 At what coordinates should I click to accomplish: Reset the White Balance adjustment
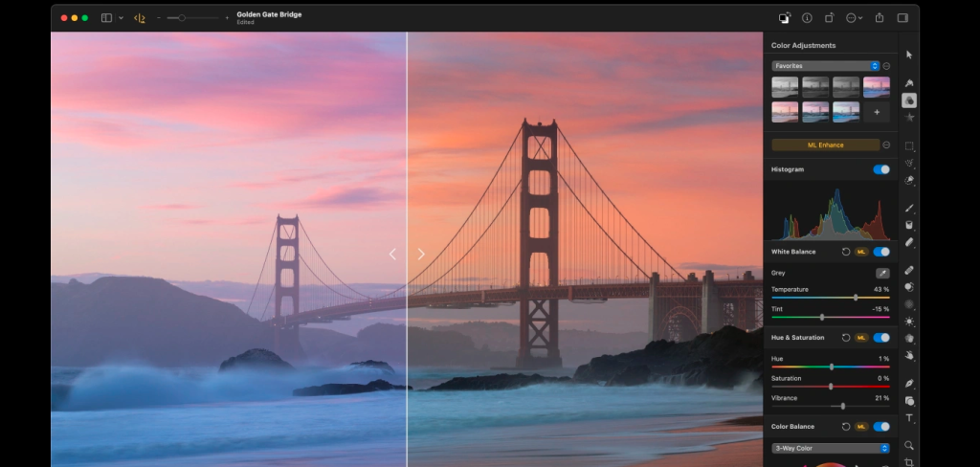(x=846, y=252)
